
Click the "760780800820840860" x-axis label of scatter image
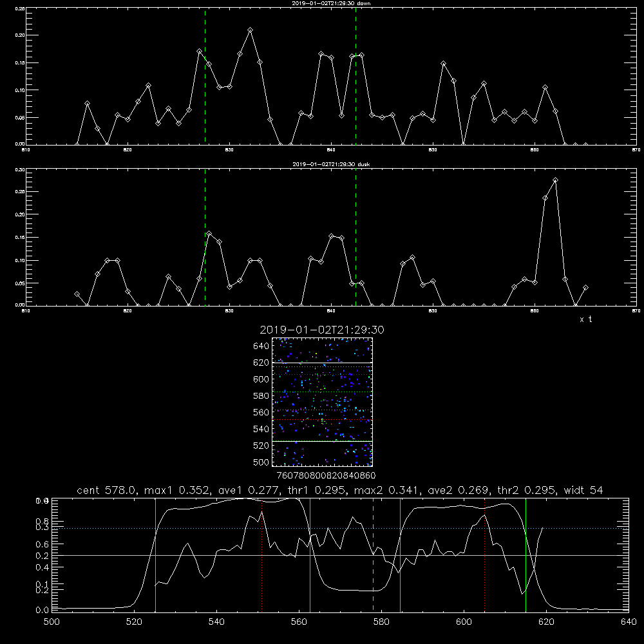click(x=326, y=476)
